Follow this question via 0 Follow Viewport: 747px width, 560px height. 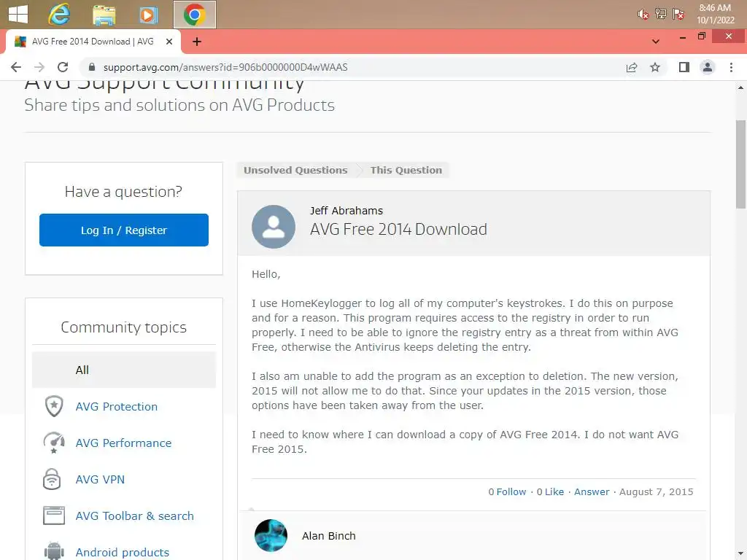tap(507, 492)
